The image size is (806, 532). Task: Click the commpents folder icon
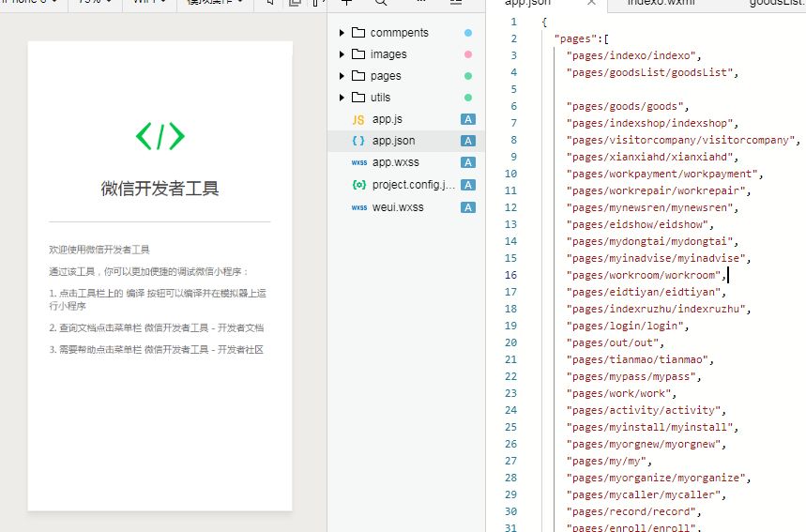(x=358, y=33)
